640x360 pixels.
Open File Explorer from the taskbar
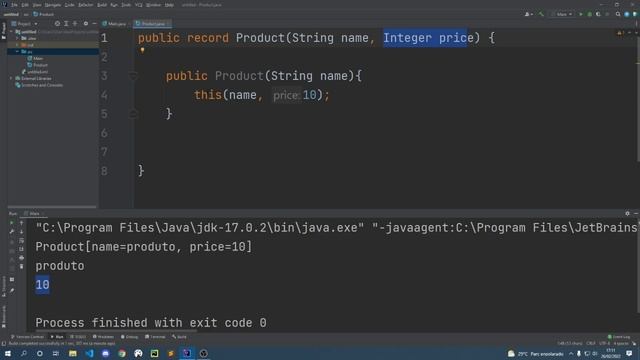point(73,353)
